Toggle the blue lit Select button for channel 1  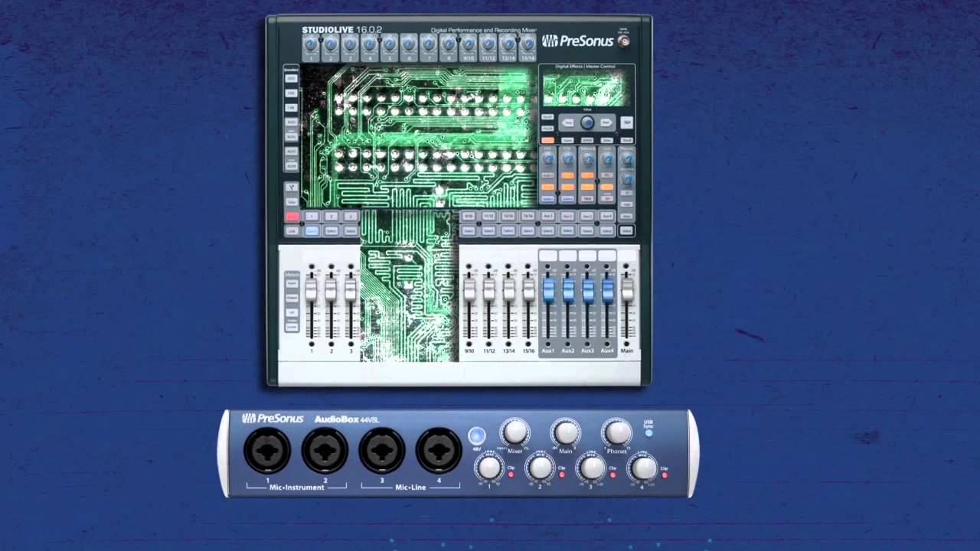click(312, 230)
